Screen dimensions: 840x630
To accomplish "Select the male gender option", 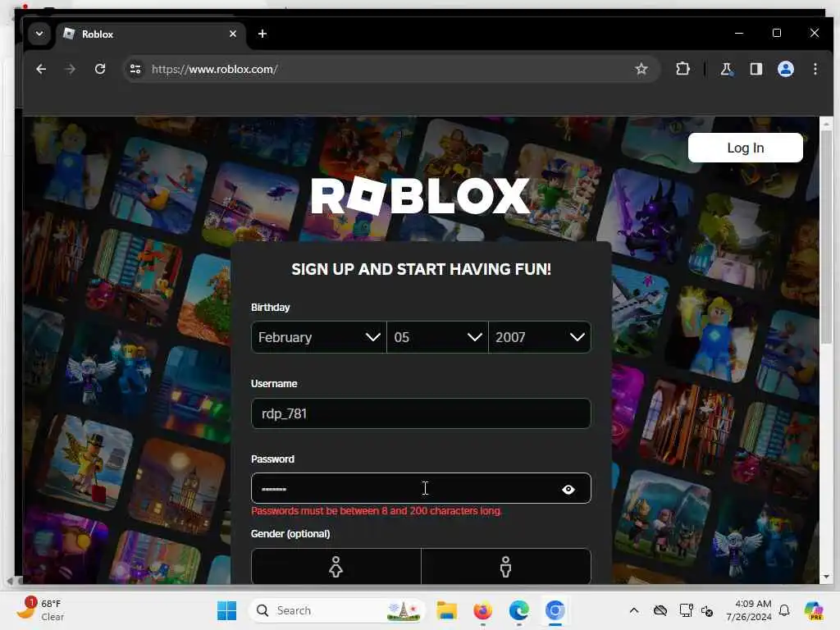I will (505, 566).
